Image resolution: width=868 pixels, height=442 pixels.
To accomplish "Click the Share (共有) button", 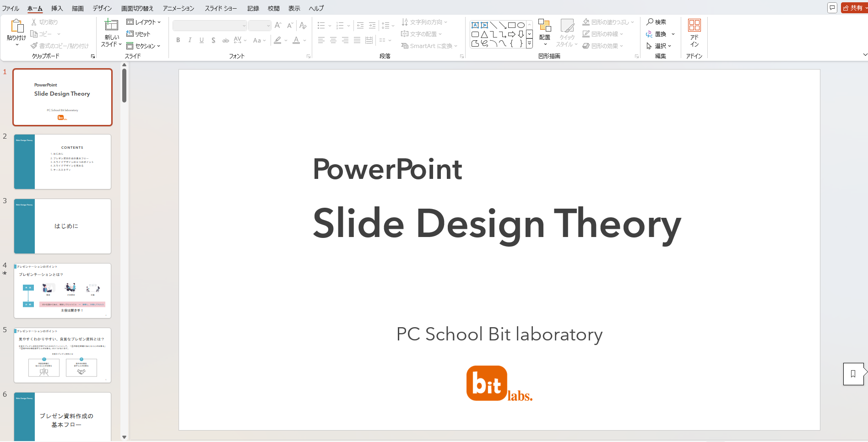I will tap(854, 8).
